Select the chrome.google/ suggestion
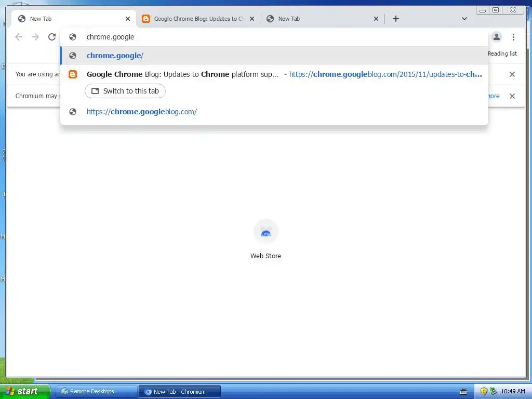The width and height of the screenshot is (532, 399). (x=274, y=56)
